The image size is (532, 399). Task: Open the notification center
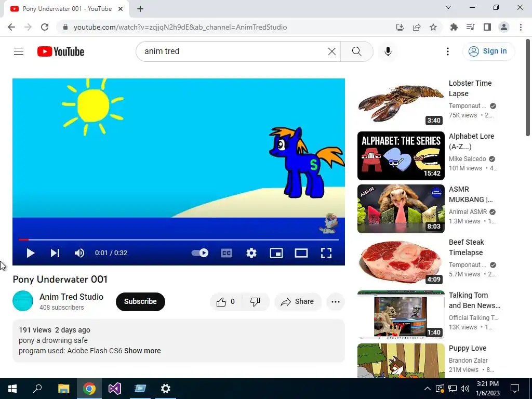(515, 389)
